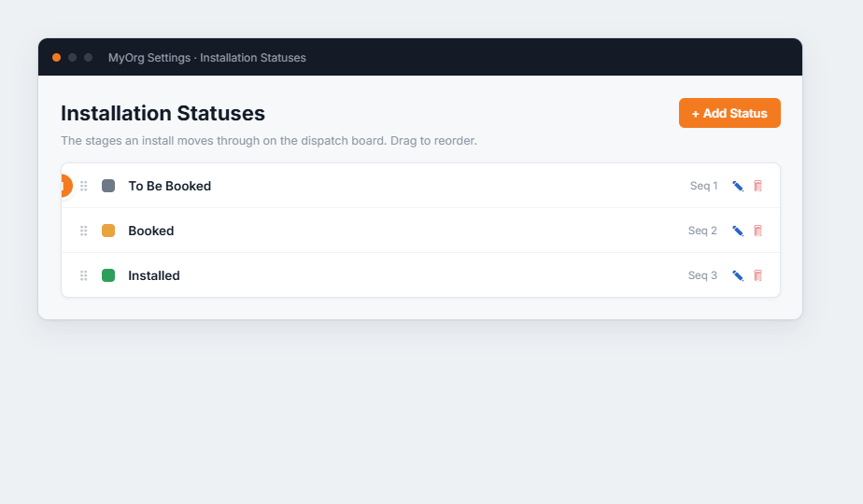The image size is (863, 504).
Task: Click the orange window dot in title bar
Action: 56,57
